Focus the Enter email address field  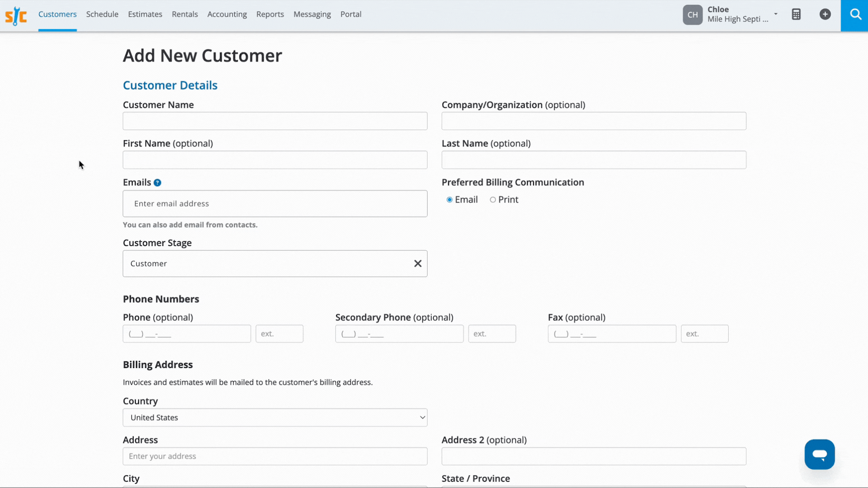[275, 204]
